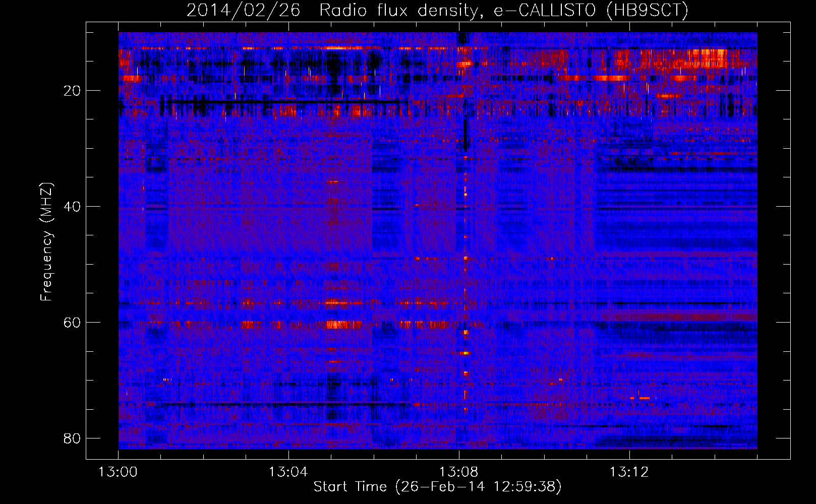Click the 13:00 time tick label
Image resolution: width=816 pixels, height=504 pixels.
pos(118,472)
